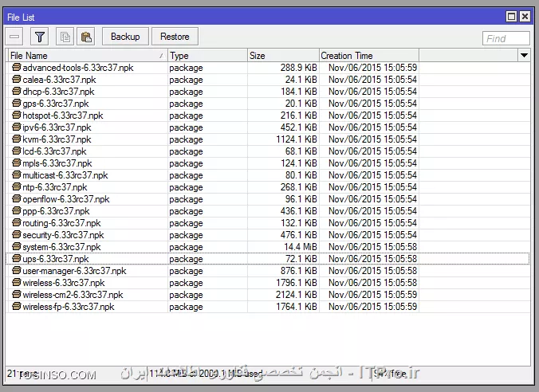
Task: Select file name wireless-cm2-6.33rc37.npk
Action: point(73,295)
